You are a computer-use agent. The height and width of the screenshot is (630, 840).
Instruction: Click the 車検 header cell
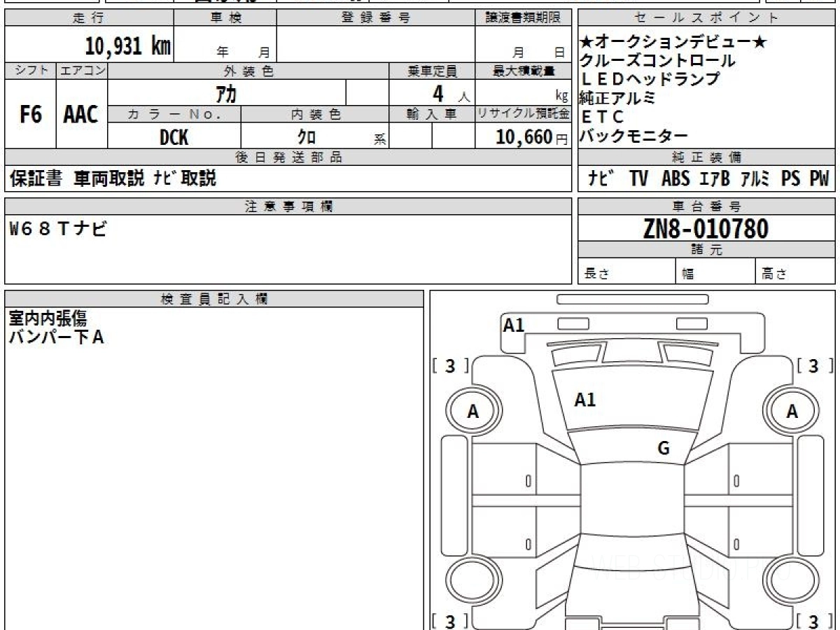[225, 18]
